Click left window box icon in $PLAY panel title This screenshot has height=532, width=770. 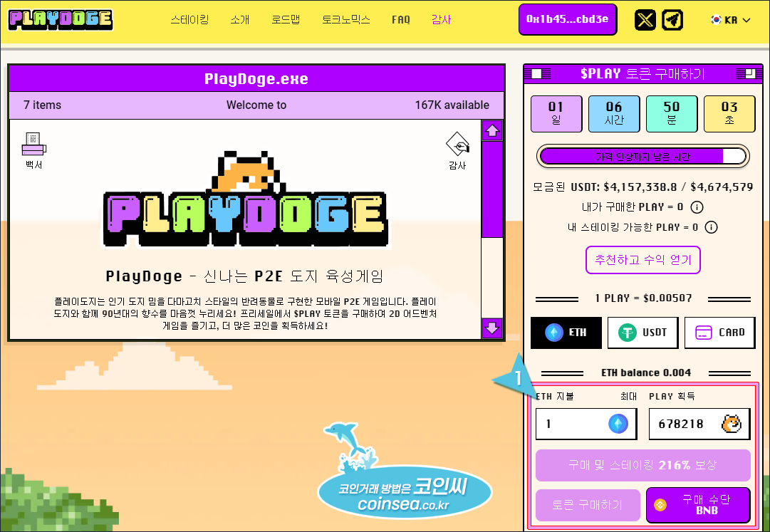click(538, 74)
